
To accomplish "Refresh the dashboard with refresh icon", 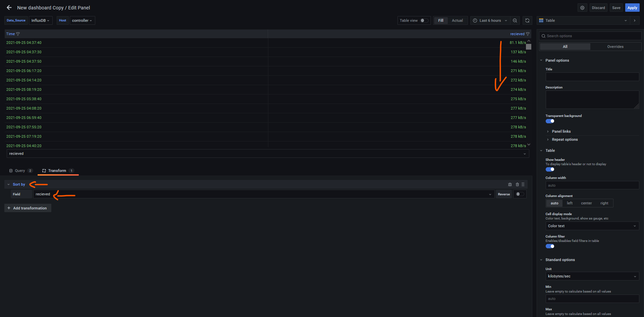I will 527,20.
